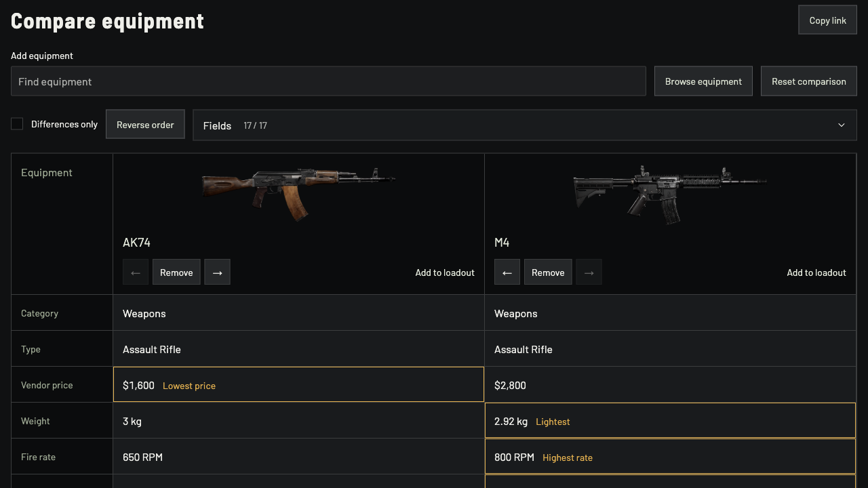Click the AK74 name text
Image resolution: width=868 pixels, height=488 pixels.
(x=136, y=243)
